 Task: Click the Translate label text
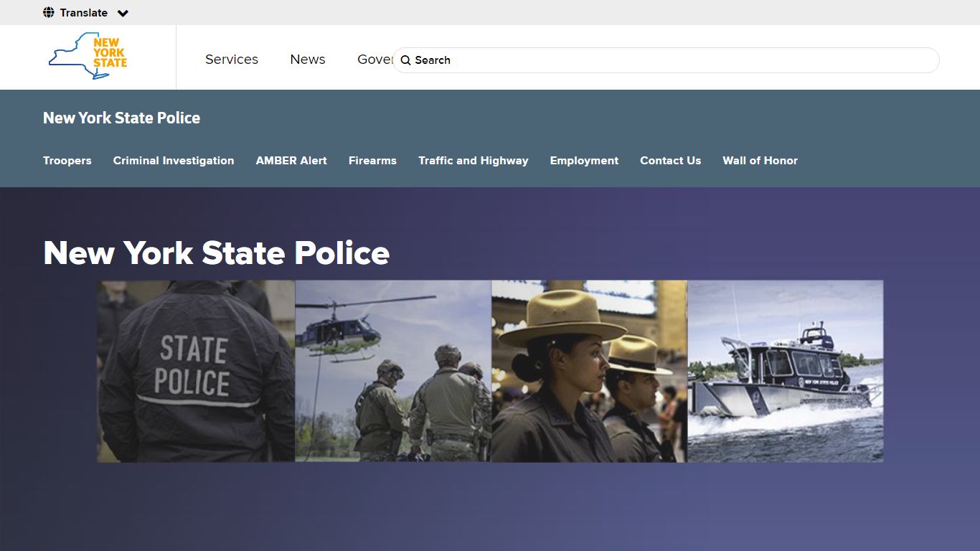[x=84, y=13]
